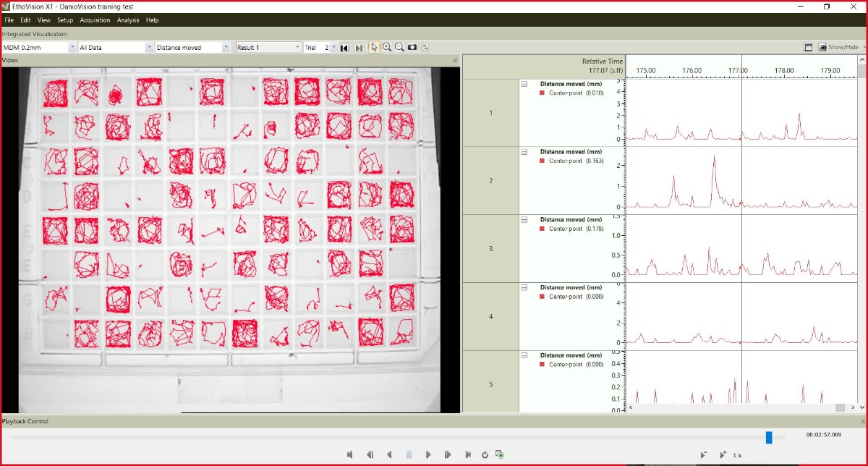The height and width of the screenshot is (466, 868).
Task: Click the zoom out magnifier icon
Action: (x=399, y=47)
